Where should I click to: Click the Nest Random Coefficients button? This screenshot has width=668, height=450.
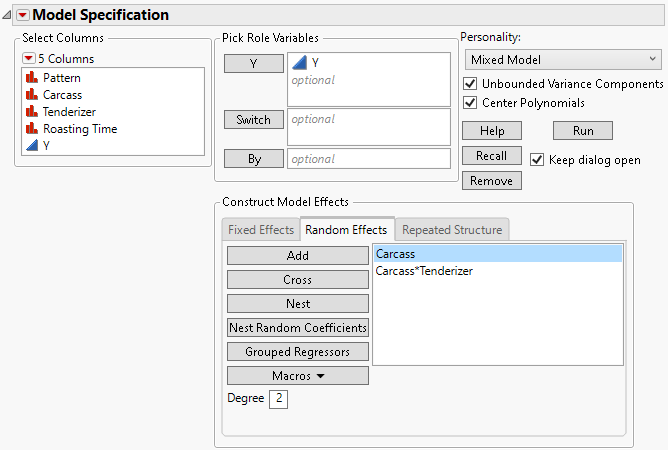(297, 327)
